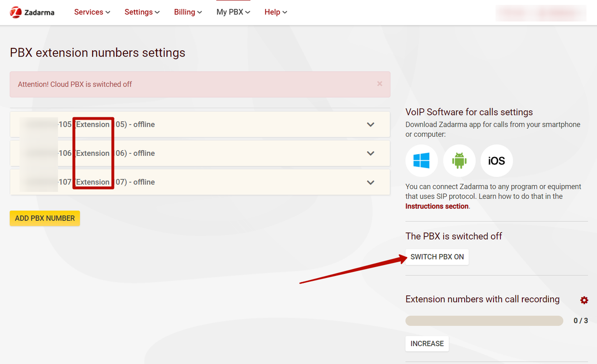
Task: Open the Billing menu
Action: click(188, 12)
